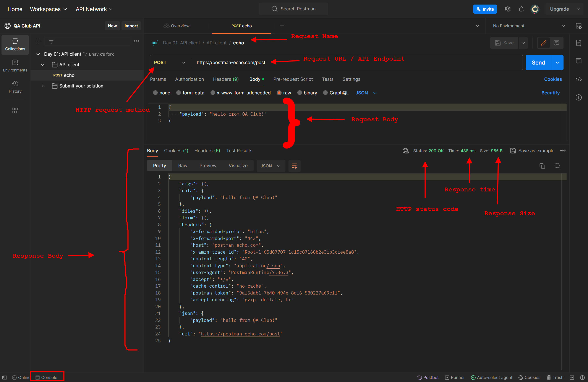Open the code snippet icon

579,79
